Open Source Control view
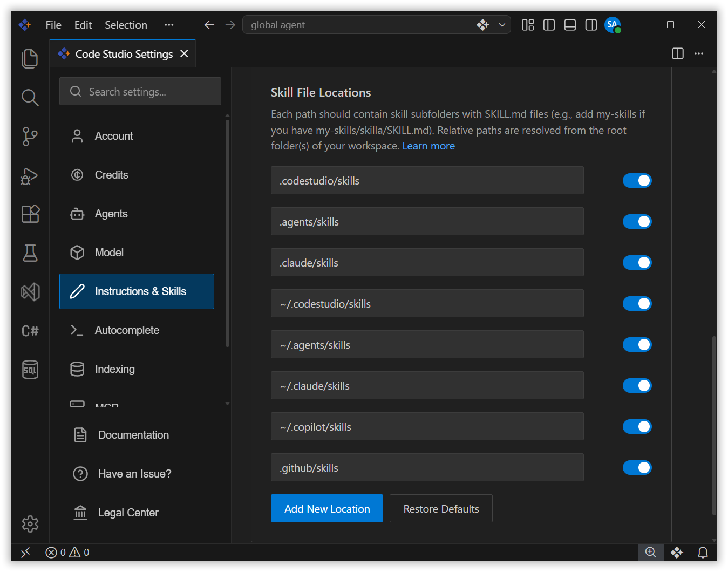 pyautogui.click(x=30, y=137)
